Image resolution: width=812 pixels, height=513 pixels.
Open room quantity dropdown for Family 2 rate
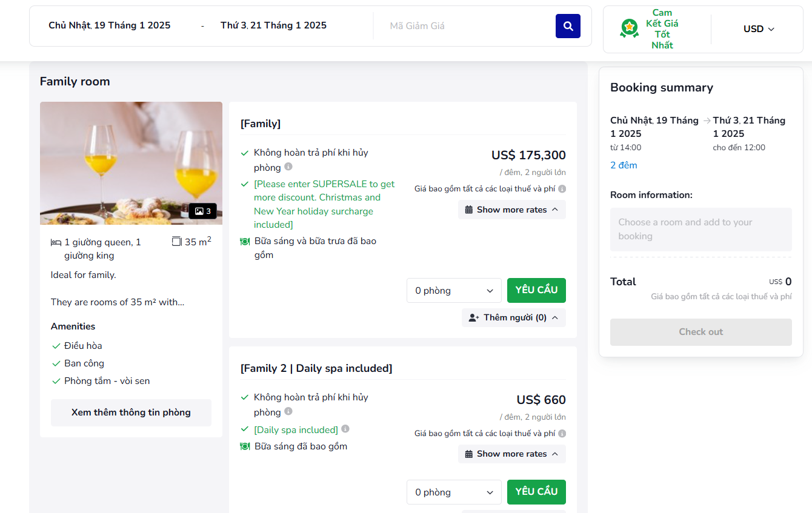(x=454, y=492)
